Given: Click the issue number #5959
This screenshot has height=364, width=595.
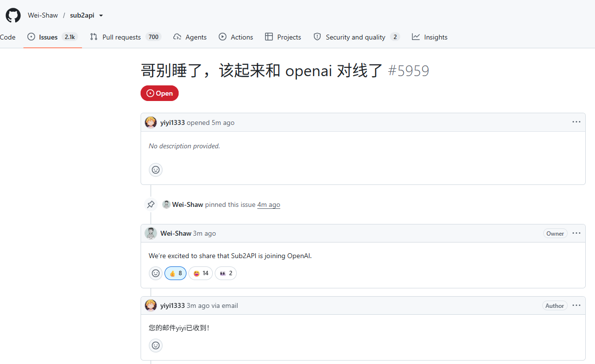Looking at the screenshot, I should pos(409,71).
